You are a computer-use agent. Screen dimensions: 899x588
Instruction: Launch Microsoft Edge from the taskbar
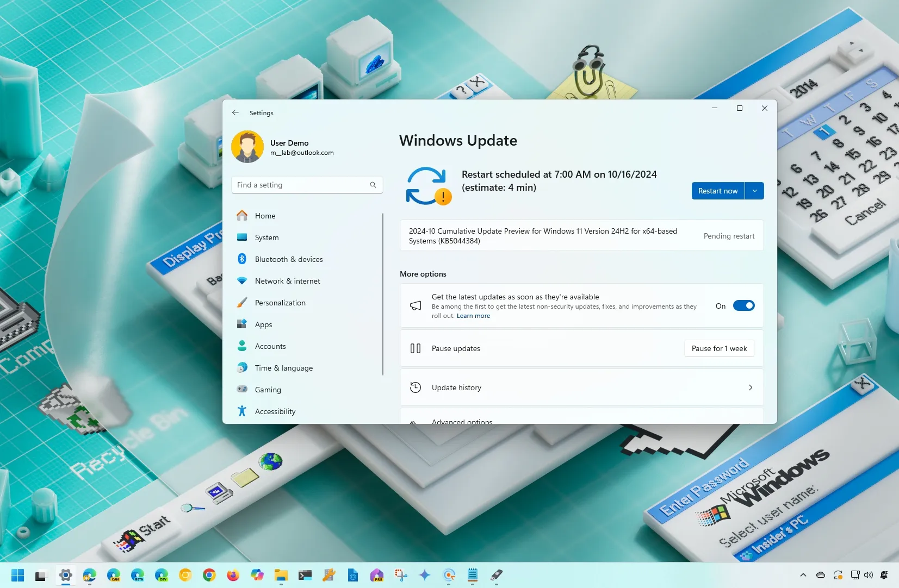[90, 575]
